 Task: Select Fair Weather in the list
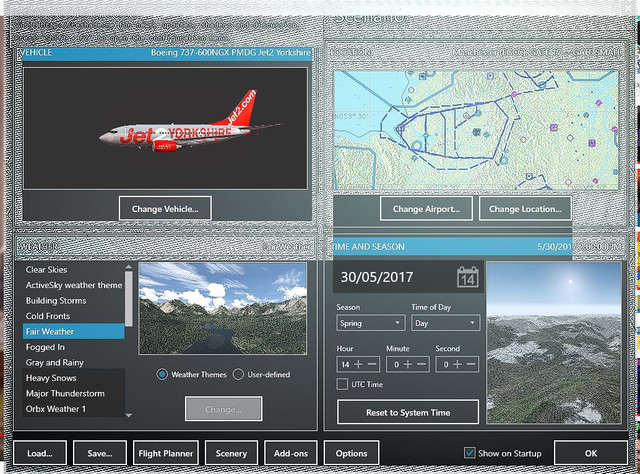coord(73,332)
